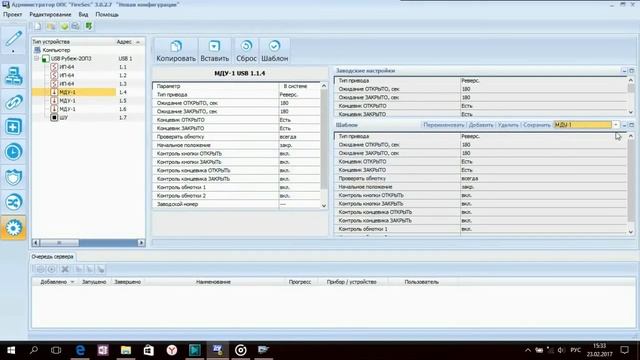Open the Редактирование menu

[50, 14]
